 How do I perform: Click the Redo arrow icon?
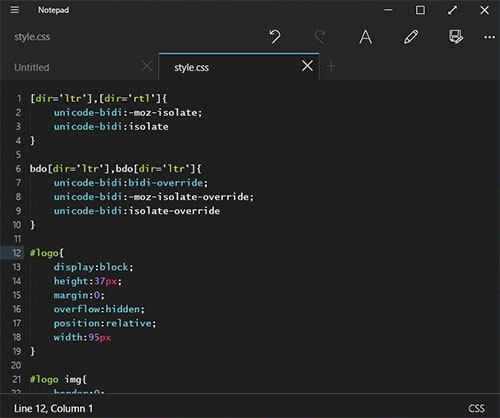[x=320, y=37]
